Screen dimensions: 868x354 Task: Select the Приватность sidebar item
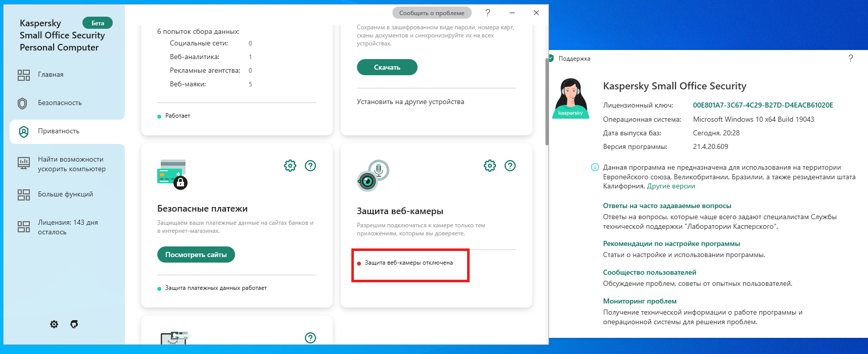[x=67, y=131]
